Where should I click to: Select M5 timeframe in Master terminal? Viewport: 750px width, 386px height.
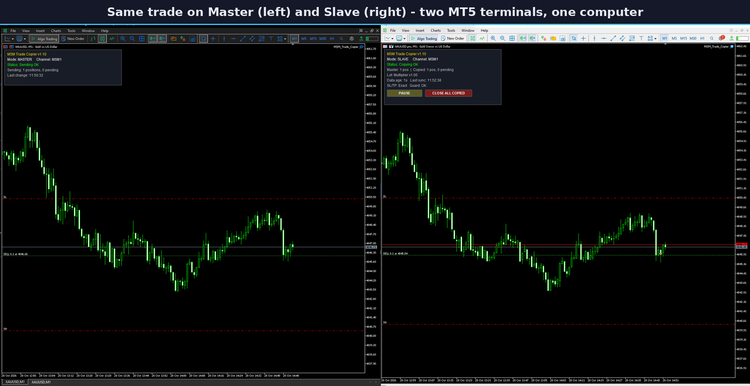point(304,39)
